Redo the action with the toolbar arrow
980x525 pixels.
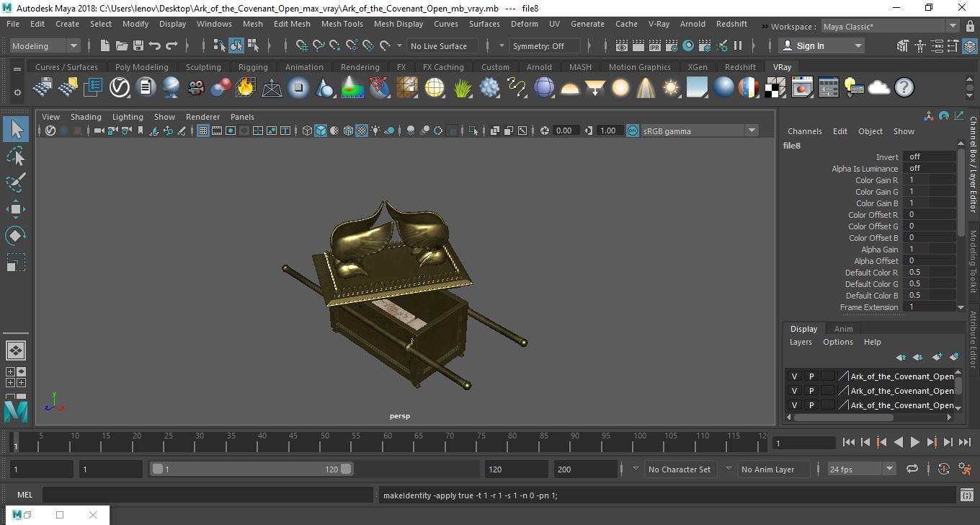tap(171, 45)
